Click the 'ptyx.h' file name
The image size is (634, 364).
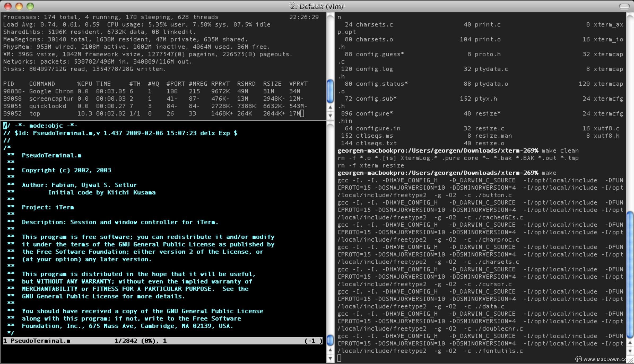[x=486, y=99]
